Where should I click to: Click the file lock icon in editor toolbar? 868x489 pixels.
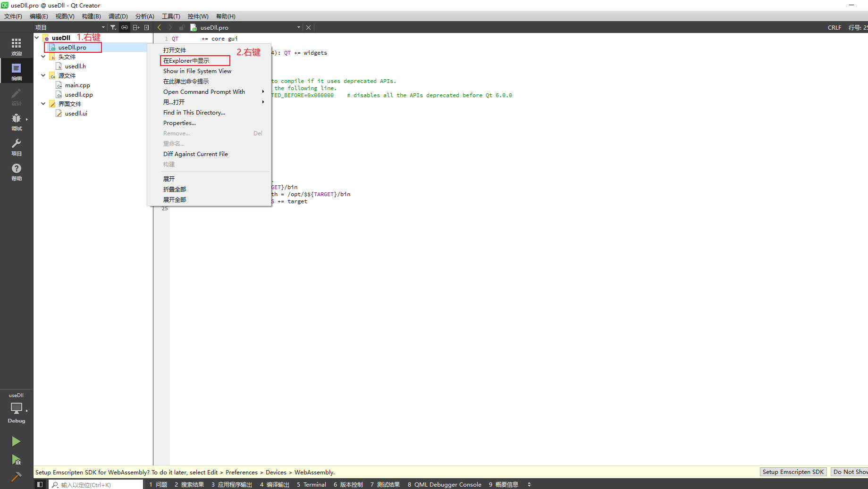pyautogui.click(x=182, y=27)
